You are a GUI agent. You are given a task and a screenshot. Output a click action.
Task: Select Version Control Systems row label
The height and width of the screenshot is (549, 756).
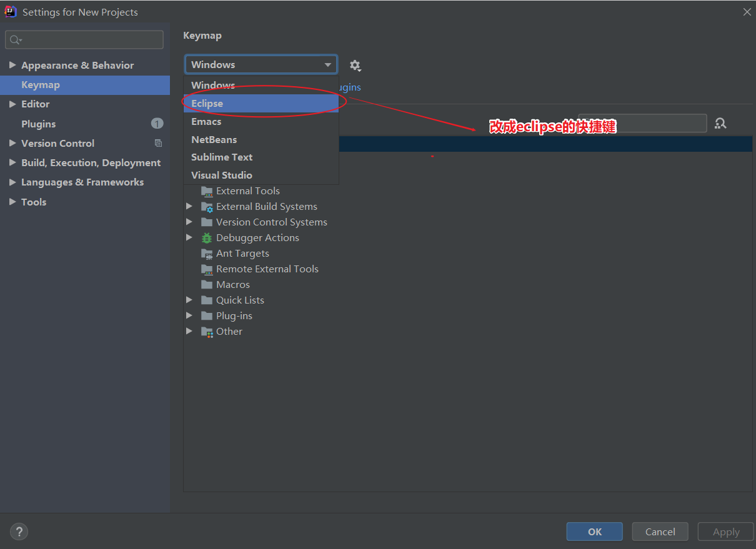272,222
